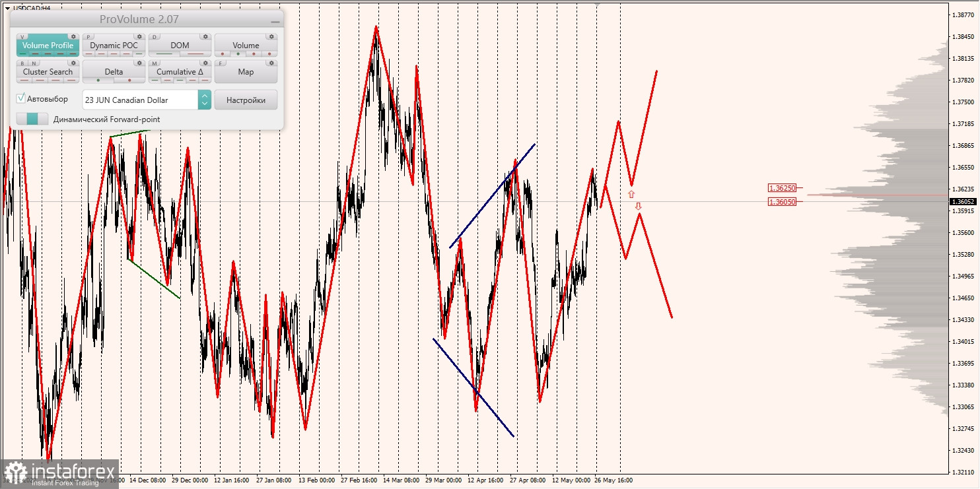This screenshot has height=489, width=980.
Task: Open Cumulative Δ gear settings
Action: tap(205, 63)
